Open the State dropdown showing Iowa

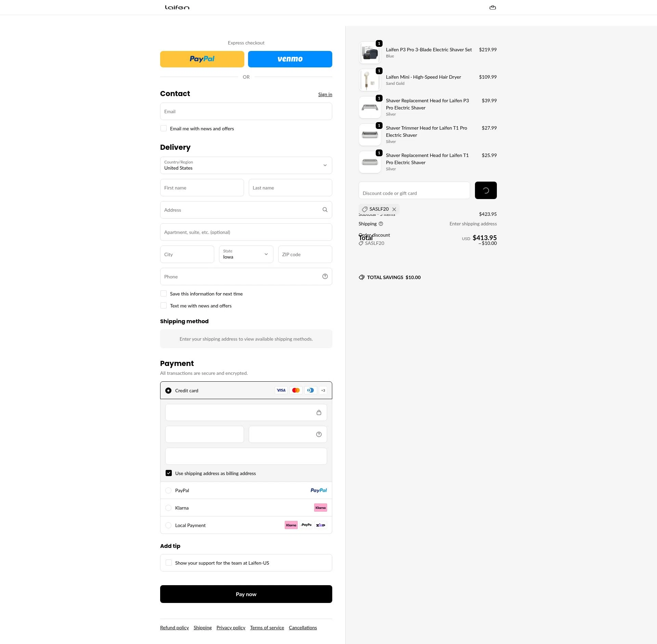(x=246, y=254)
